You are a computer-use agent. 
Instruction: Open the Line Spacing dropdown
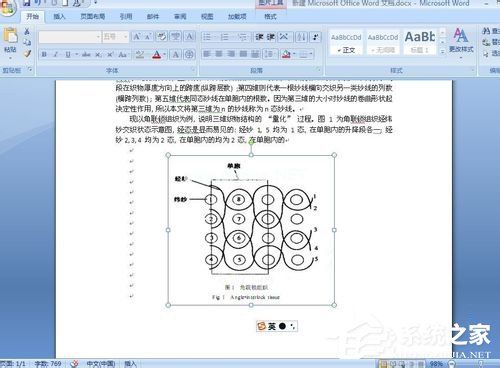tap(270, 54)
